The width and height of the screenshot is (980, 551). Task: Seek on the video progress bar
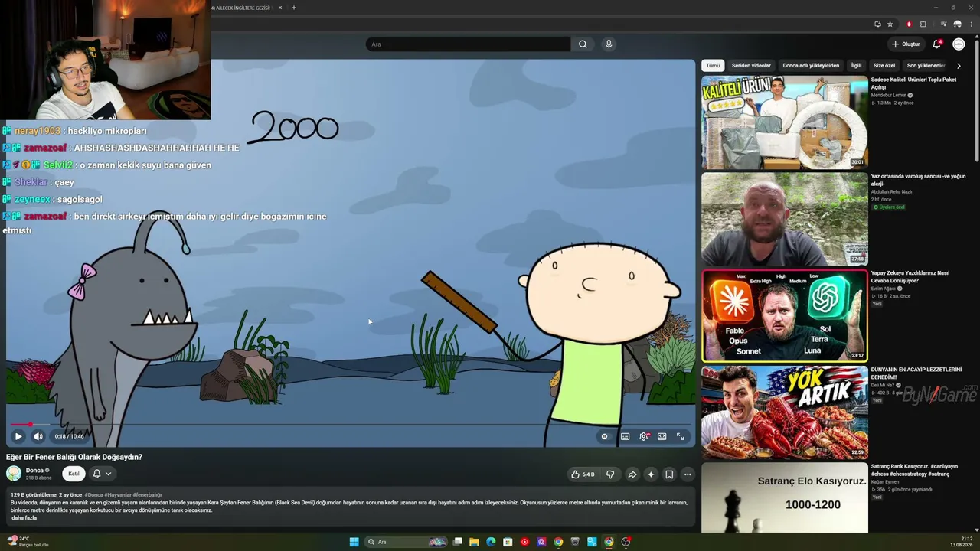(x=351, y=424)
